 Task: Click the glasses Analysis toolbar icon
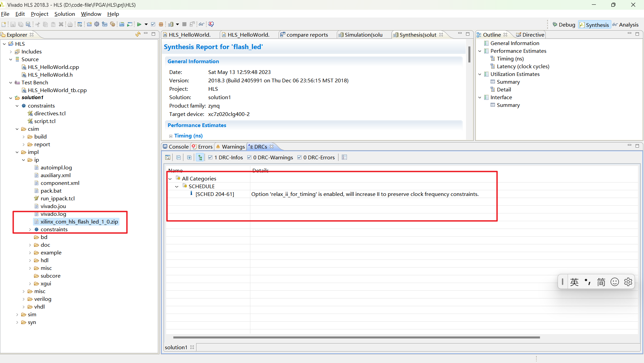(201, 24)
